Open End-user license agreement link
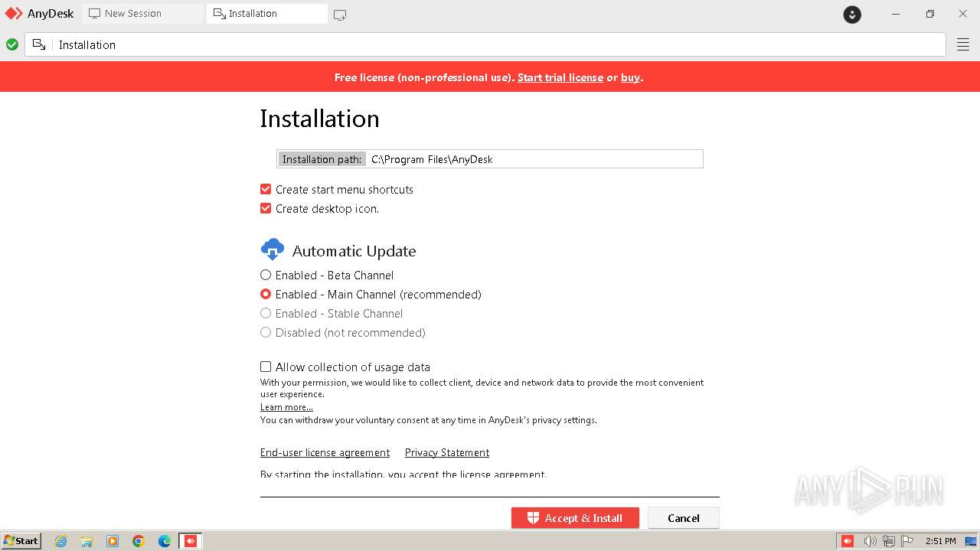980x551 pixels. pos(325,452)
